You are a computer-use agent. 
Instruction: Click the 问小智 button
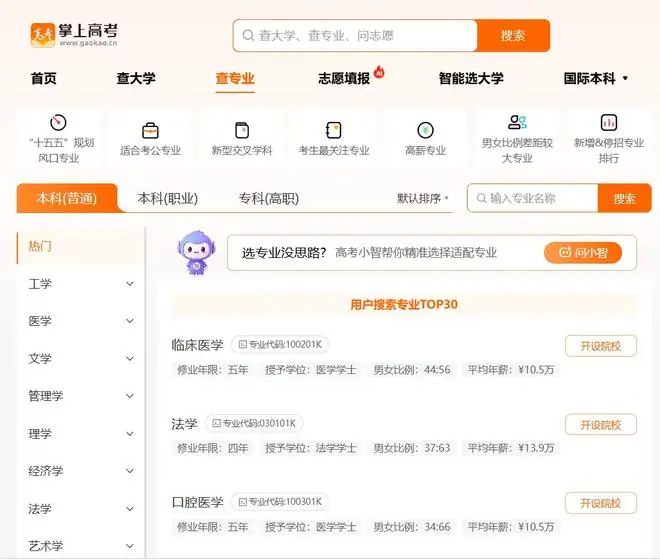[x=583, y=253]
